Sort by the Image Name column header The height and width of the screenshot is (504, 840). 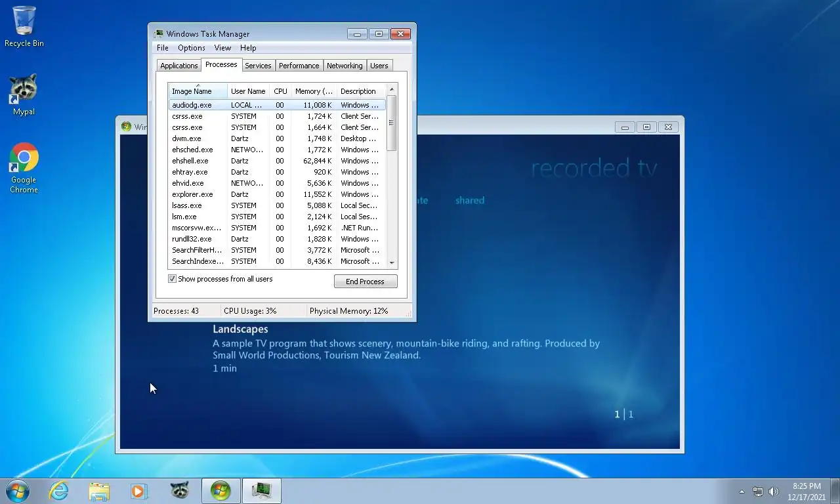click(x=198, y=91)
